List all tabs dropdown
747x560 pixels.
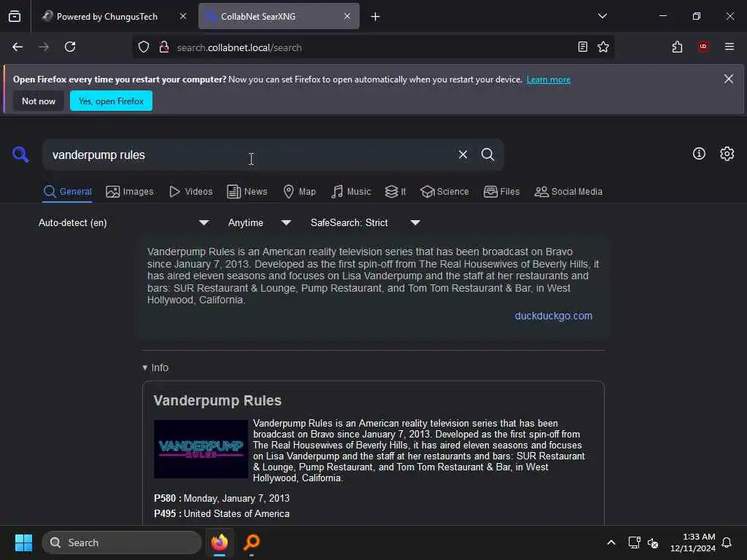click(x=602, y=16)
